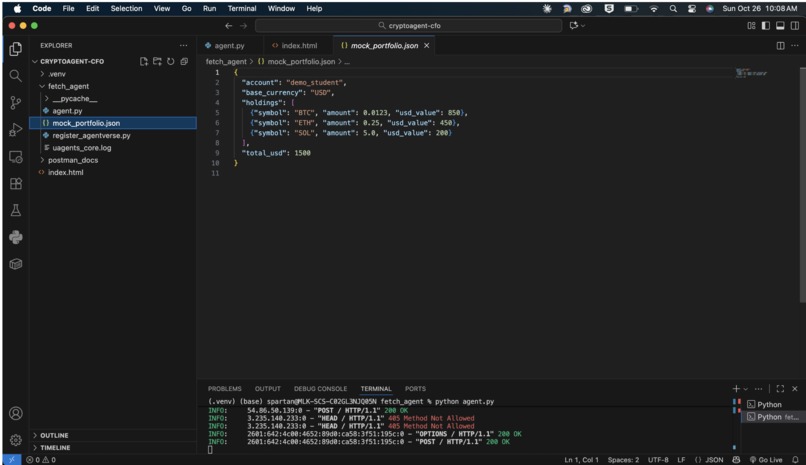Go forward in navigation history
Viewport: 806px width, 465px height.
244,26
